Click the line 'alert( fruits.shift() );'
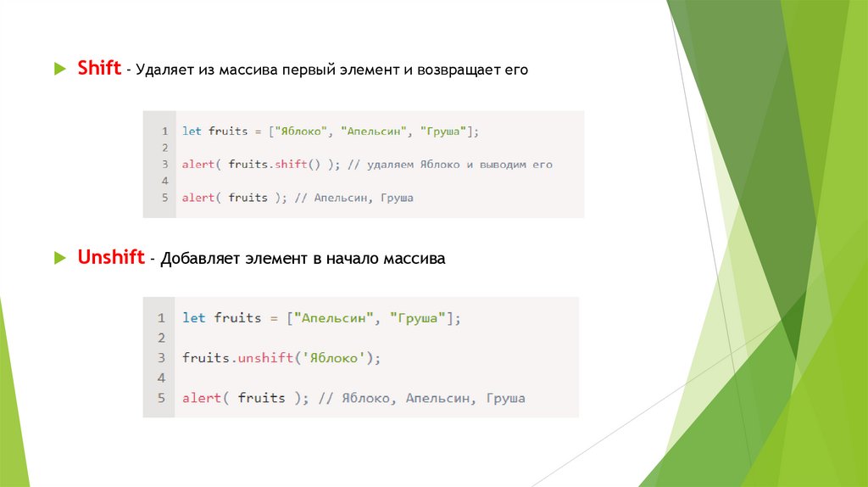Image resolution: width=868 pixels, height=487 pixels. [261, 165]
